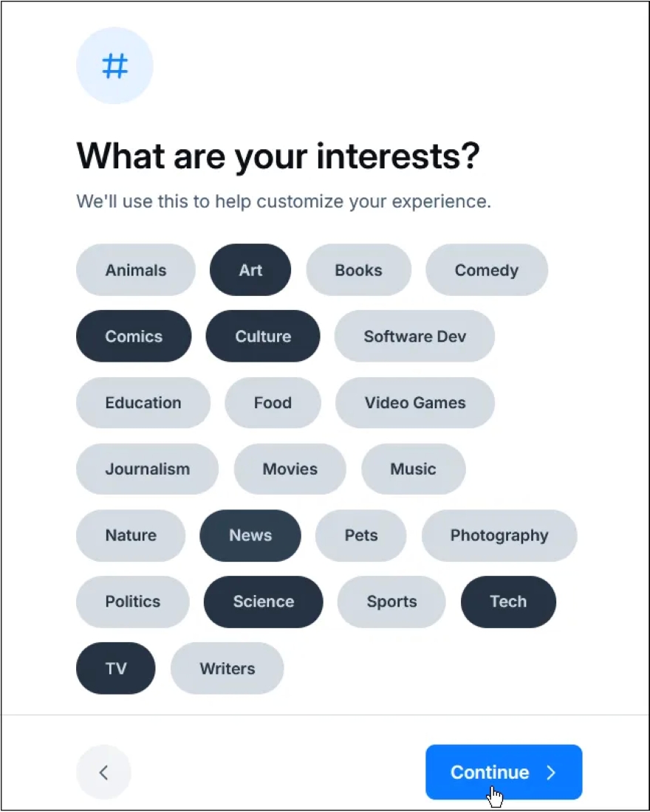Remove Science from selected interests
Image resolution: width=650 pixels, height=812 pixels.
(x=264, y=602)
